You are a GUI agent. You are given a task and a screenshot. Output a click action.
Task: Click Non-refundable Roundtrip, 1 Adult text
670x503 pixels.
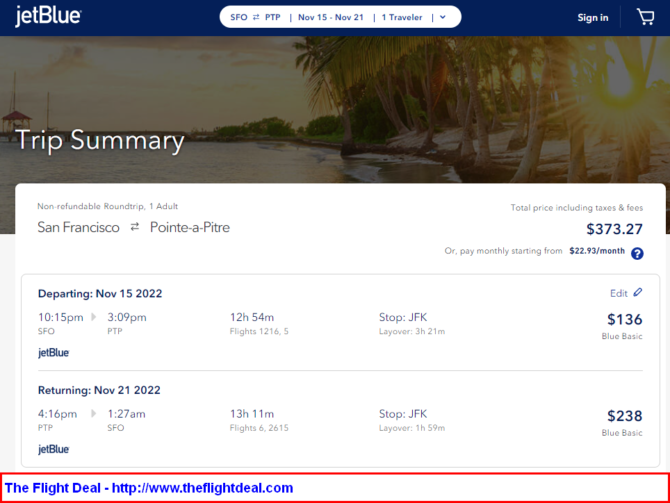tap(107, 206)
